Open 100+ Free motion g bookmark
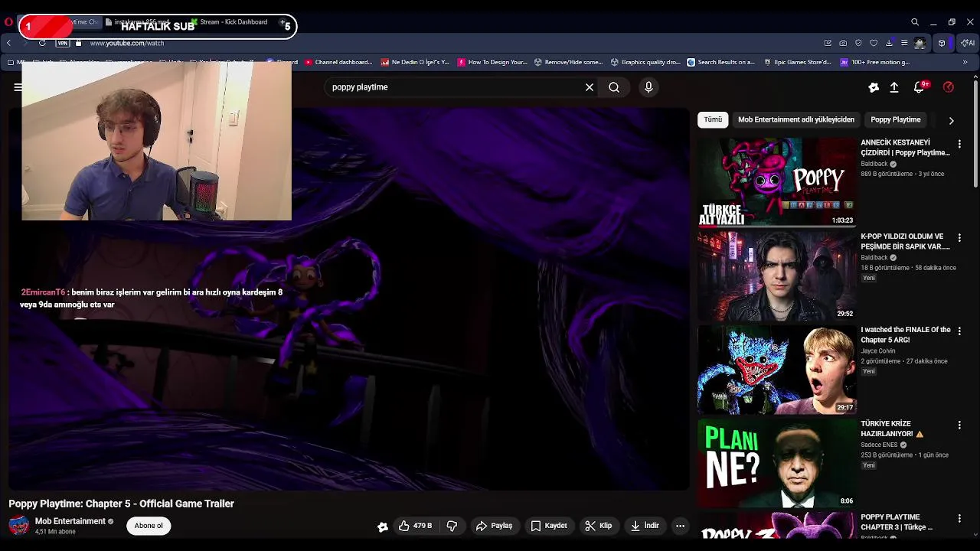Screen dimensions: 980x551 (875, 62)
